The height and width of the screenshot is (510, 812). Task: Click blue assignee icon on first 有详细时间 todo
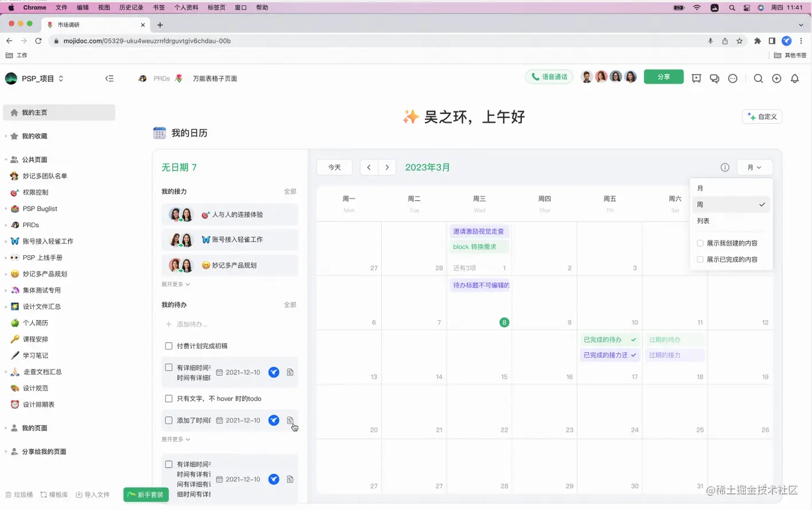(x=274, y=372)
